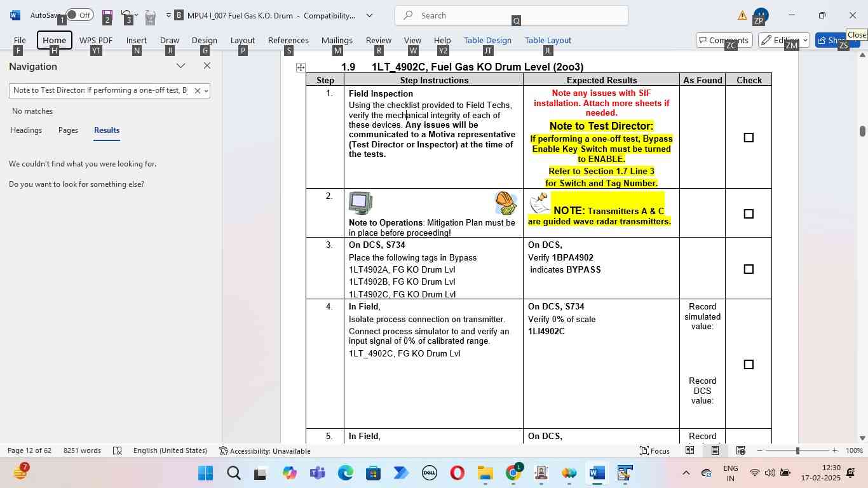The image size is (868, 488).
Task: Switch to the Home tab
Action: tap(55, 40)
